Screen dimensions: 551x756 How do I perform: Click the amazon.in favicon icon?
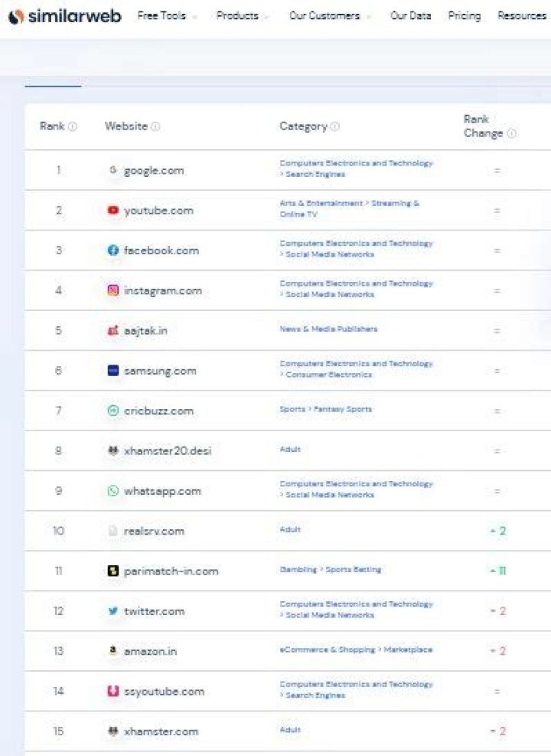pyautogui.click(x=112, y=651)
